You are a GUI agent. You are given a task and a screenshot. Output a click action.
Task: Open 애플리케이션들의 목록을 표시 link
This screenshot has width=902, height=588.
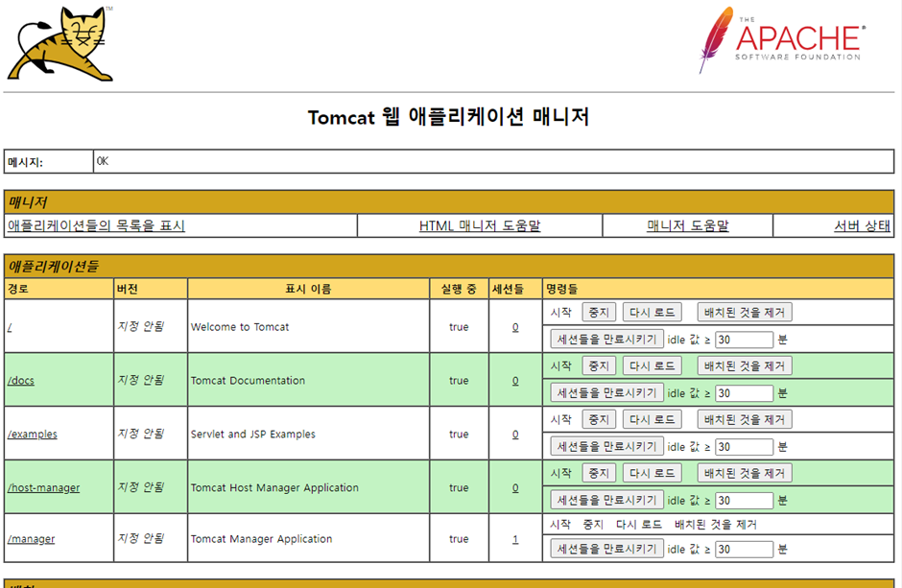[x=96, y=225]
